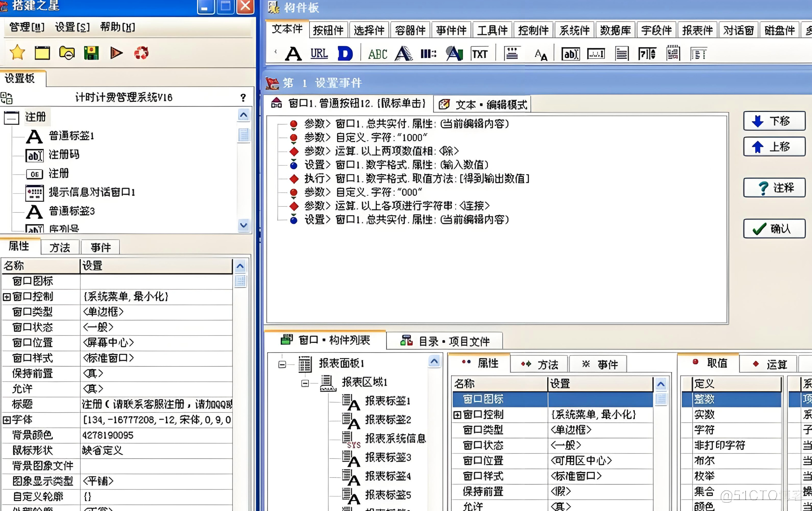
Task: Click the red recycle icon in toolbar
Action: (141, 53)
